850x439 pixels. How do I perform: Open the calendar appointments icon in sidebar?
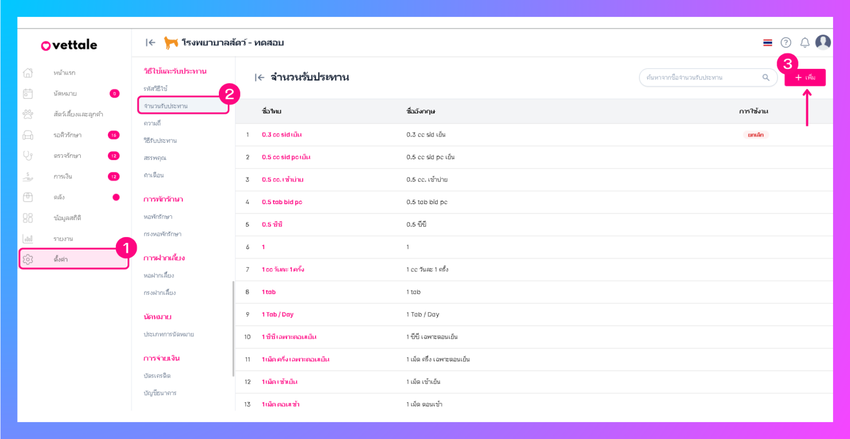coord(28,93)
